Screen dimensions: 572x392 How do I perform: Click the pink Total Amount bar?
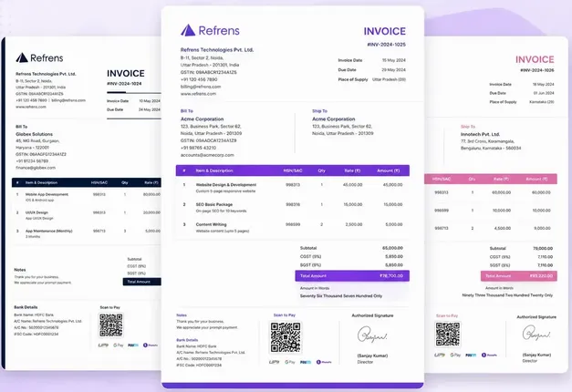click(519, 276)
